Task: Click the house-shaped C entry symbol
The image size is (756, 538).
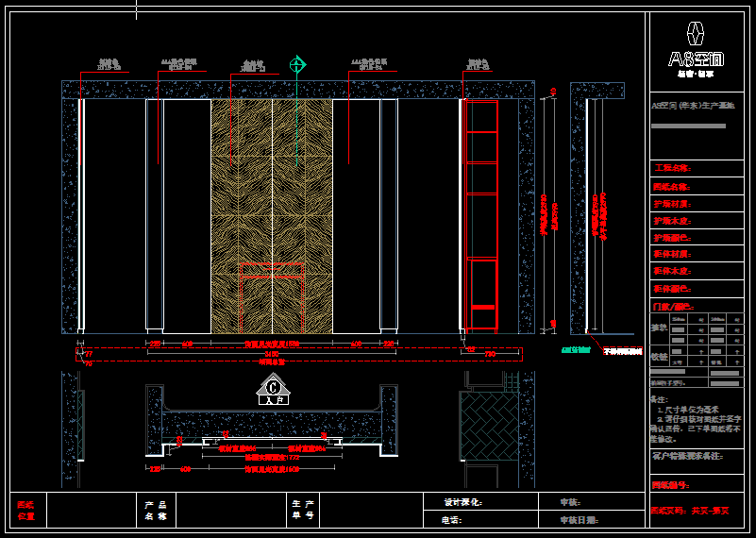Action: 273,389
